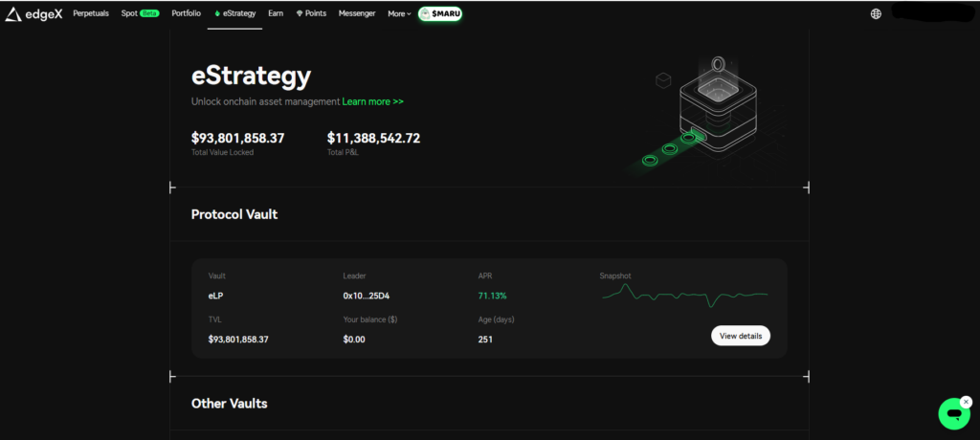Click the 71.13% APR value
The width and height of the screenshot is (980, 440).
pyautogui.click(x=492, y=297)
